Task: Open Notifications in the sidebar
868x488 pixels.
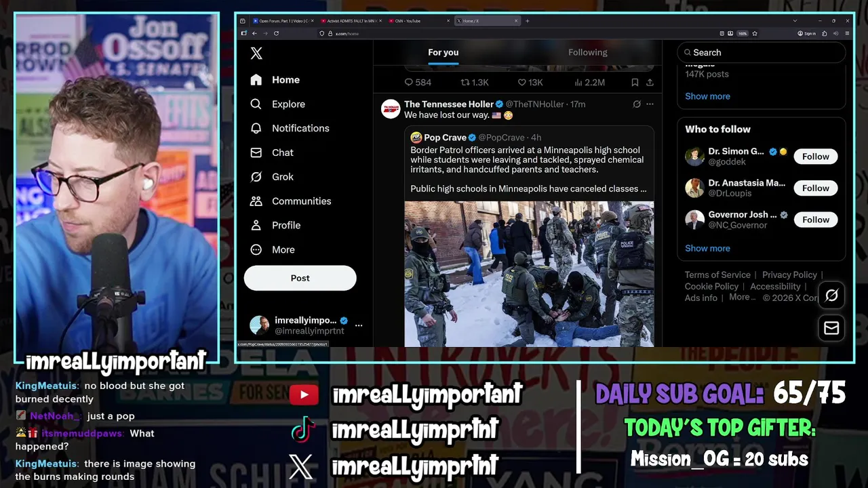Action: click(x=290, y=128)
